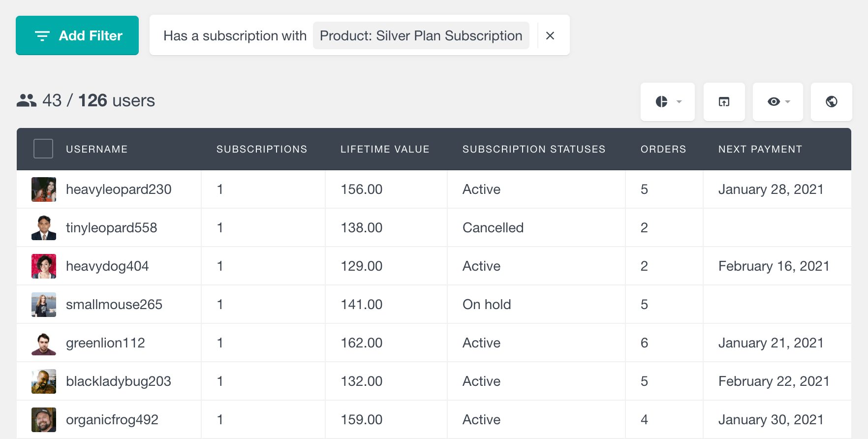Open user tinyleopard558's profile
The width and height of the screenshot is (868, 439).
click(112, 228)
